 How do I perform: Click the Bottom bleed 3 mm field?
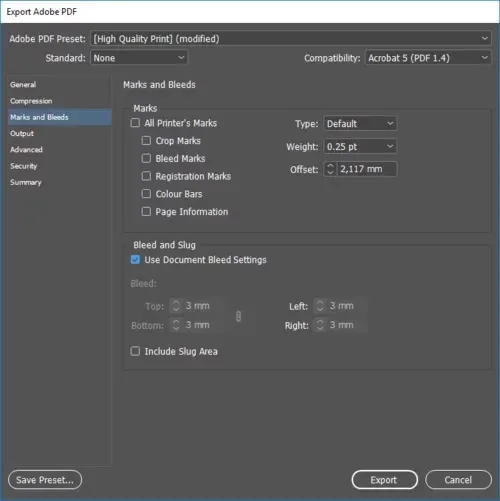pos(203,325)
